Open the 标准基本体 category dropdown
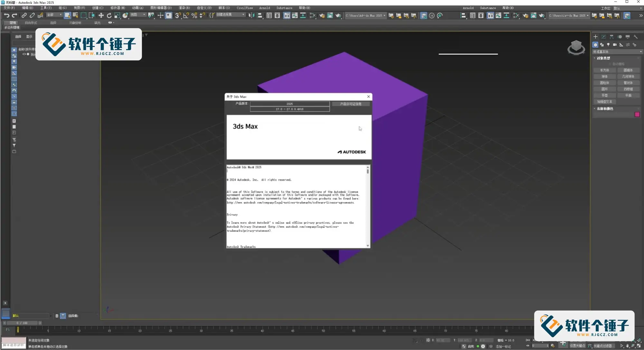 (618, 52)
